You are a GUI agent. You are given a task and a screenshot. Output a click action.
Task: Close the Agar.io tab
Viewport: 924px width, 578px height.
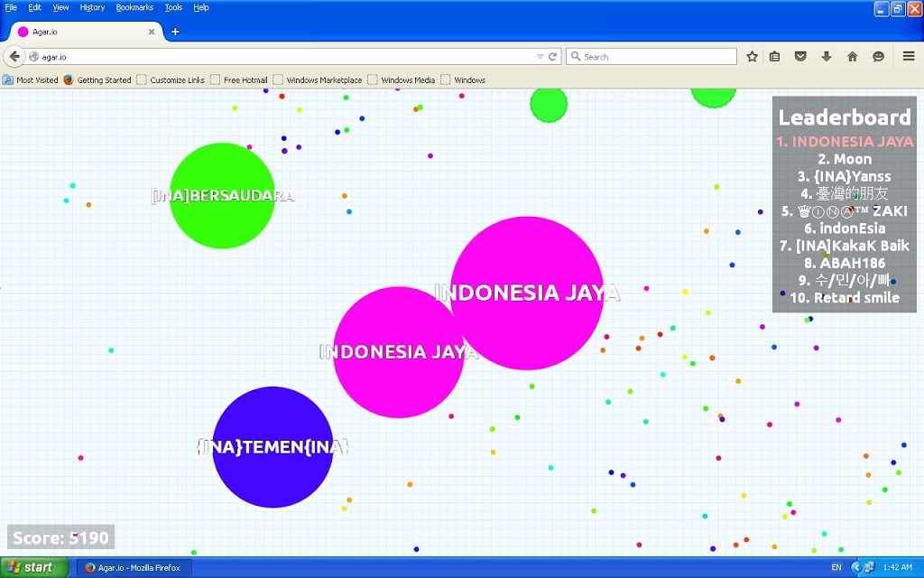152,32
